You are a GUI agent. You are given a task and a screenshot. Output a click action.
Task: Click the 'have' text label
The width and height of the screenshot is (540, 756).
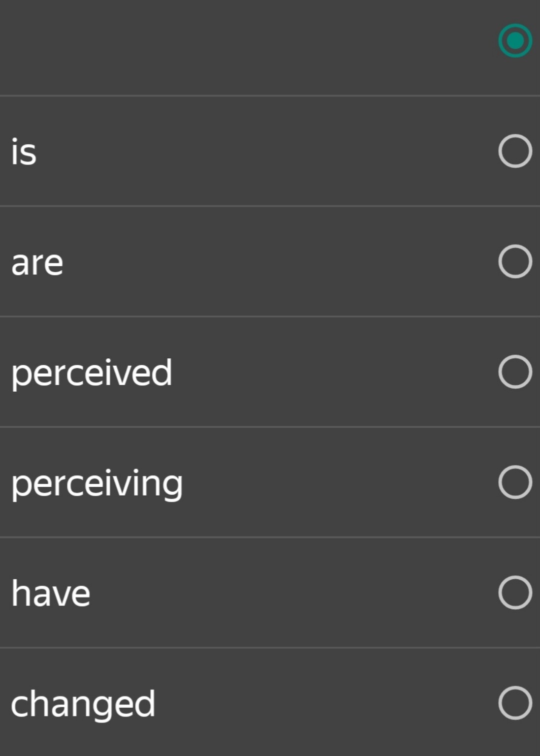[x=51, y=593]
